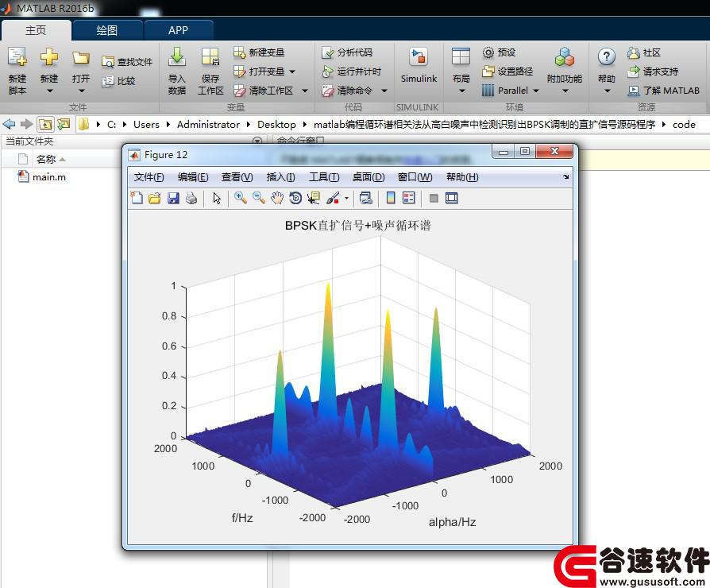The width and height of the screenshot is (710, 588).
Task: Expand the arrow under 打开 (Open)
Action: coord(81,91)
